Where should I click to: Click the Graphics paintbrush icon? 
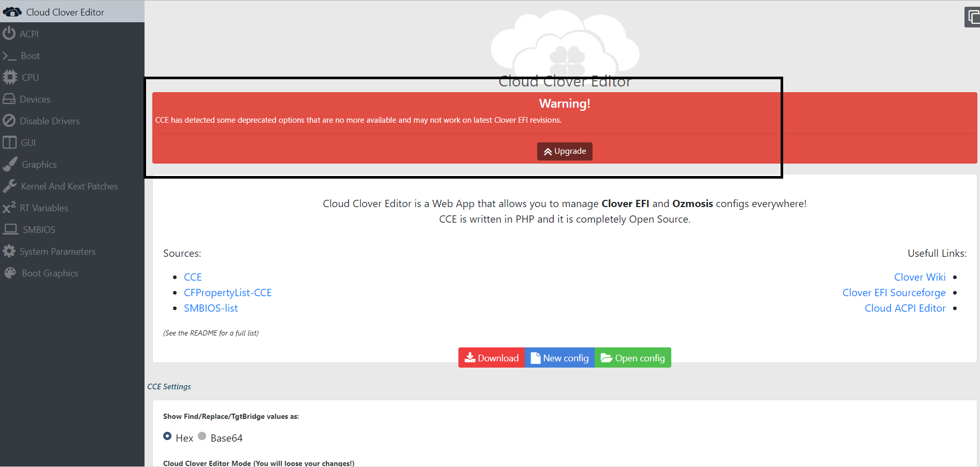click(10, 164)
